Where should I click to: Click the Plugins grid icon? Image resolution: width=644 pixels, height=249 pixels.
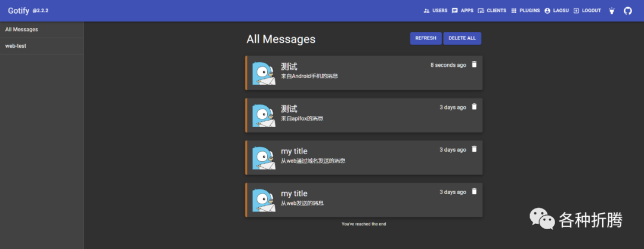pyautogui.click(x=513, y=11)
